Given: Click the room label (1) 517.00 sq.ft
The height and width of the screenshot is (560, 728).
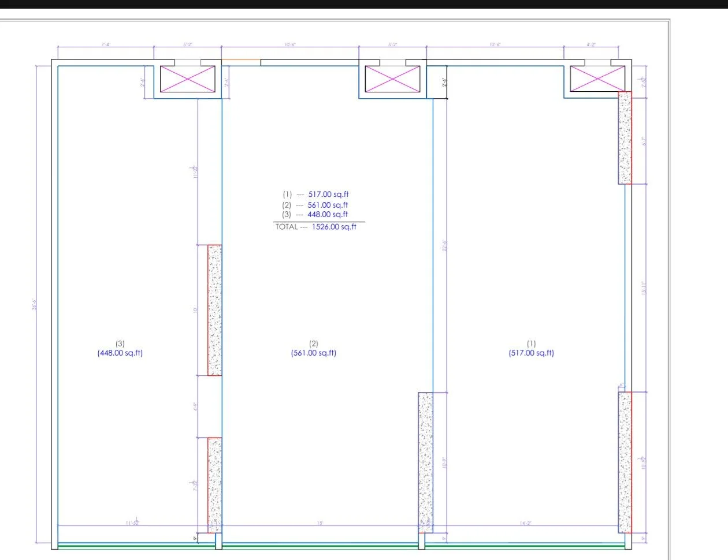Looking at the screenshot, I should point(531,349).
